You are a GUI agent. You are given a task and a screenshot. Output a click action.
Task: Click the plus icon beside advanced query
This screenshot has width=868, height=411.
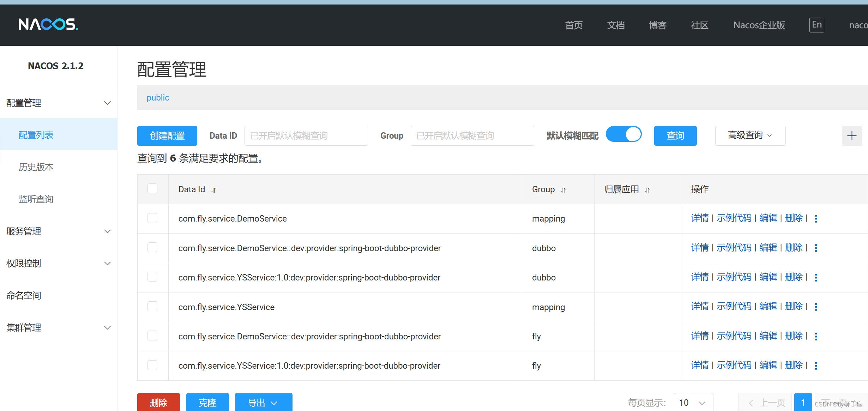[x=852, y=136]
